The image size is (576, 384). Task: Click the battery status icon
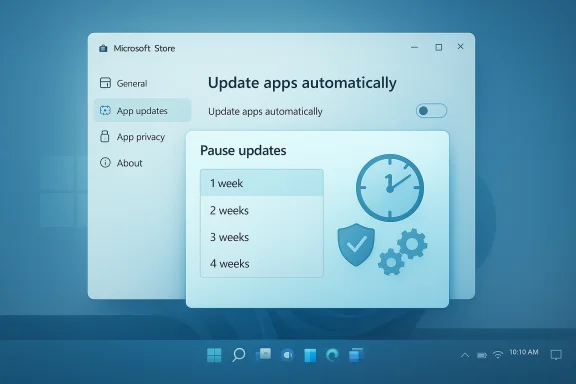coord(482,355)
